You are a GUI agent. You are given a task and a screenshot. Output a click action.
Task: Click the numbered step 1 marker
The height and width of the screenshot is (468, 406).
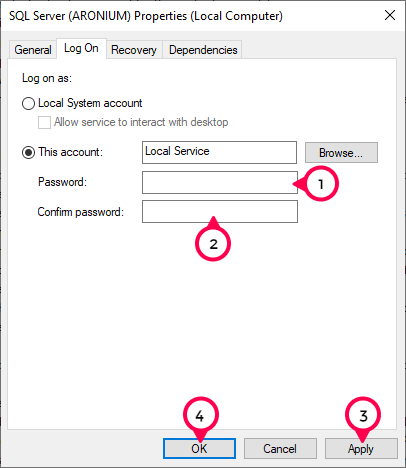click(321, 184)
